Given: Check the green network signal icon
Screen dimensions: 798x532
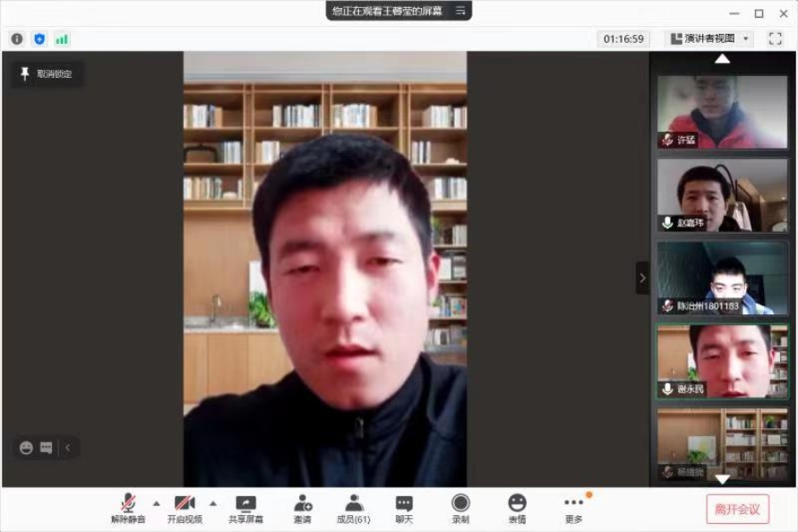Looking at the screenshot, I should tap(62, 39).
